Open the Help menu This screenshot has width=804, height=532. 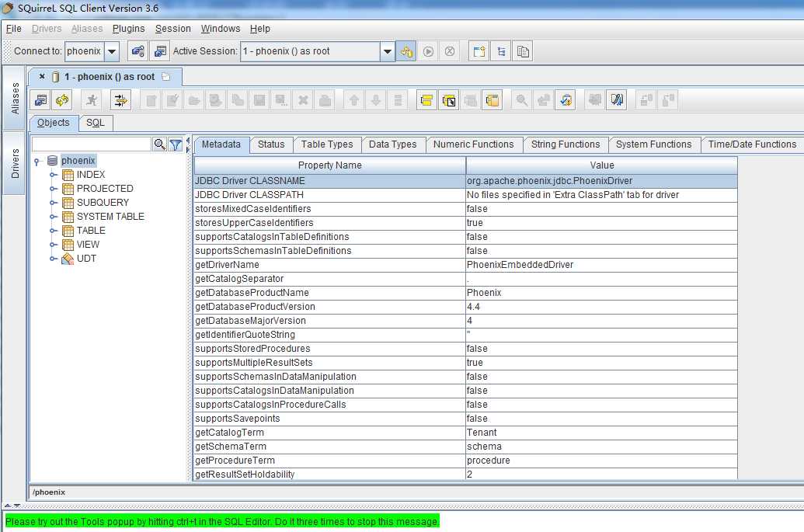(260, 29)
